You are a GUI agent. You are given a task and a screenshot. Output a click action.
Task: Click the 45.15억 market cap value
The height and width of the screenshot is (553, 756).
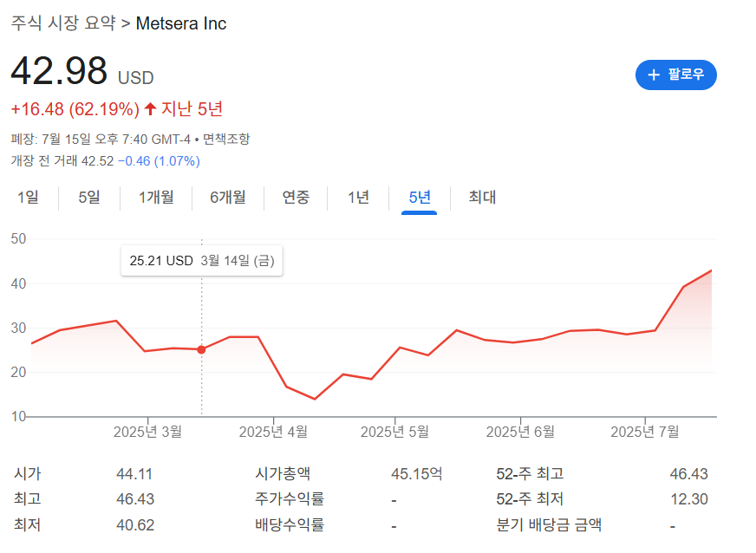click(x=416, y=474)
